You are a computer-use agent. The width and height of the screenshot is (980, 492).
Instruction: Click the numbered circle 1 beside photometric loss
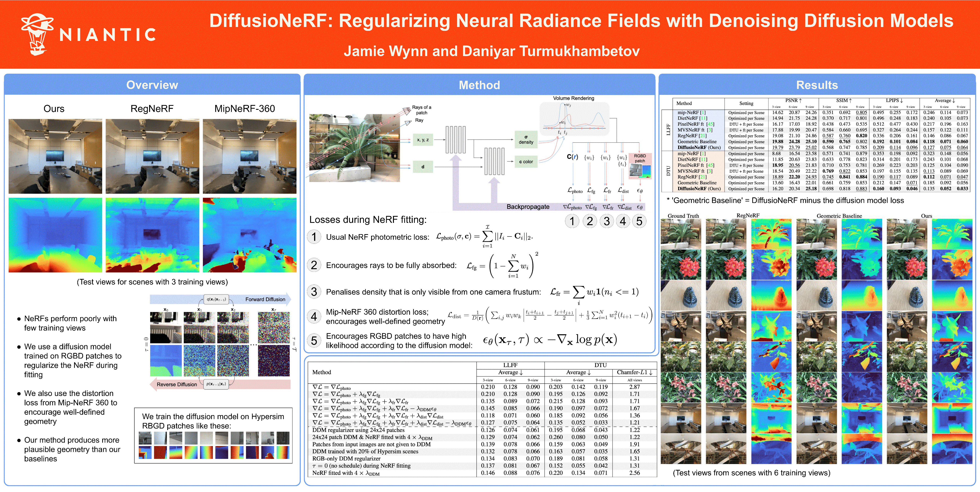tap(314, 237)
